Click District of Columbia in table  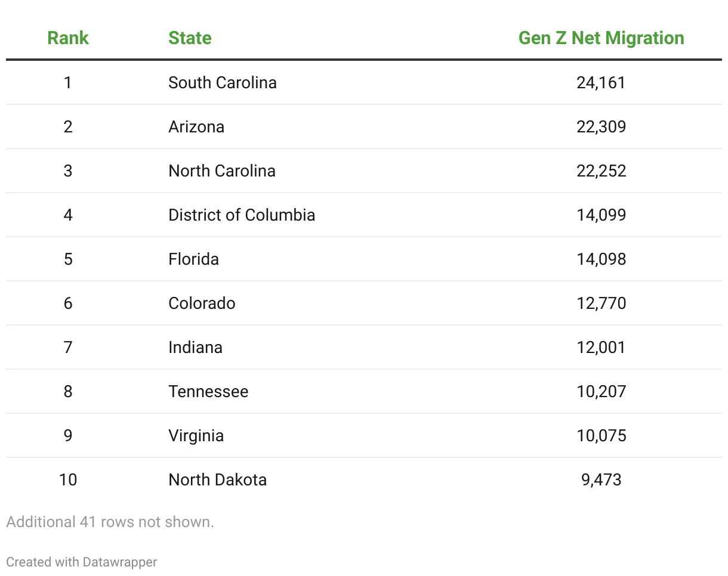242,215
